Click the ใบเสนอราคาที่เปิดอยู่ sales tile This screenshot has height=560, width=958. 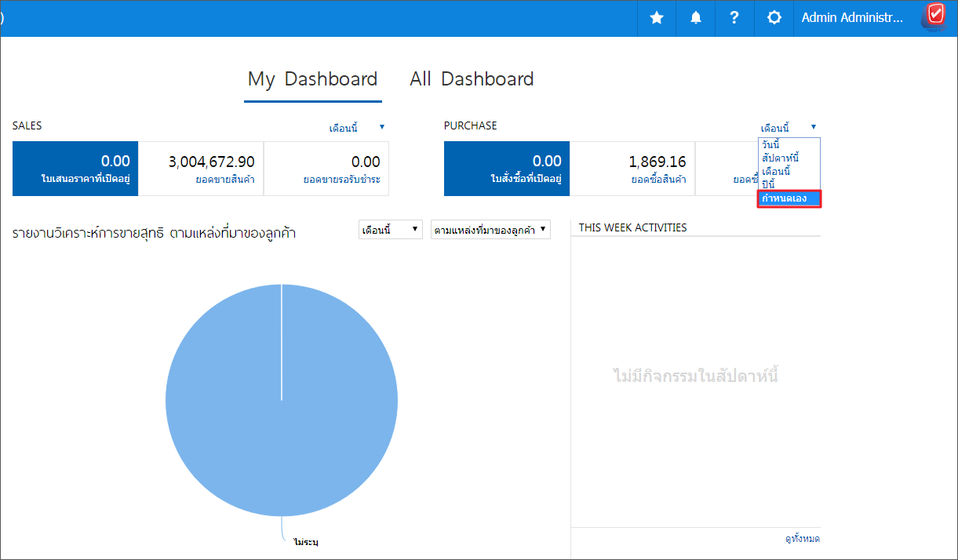[75, 169]
